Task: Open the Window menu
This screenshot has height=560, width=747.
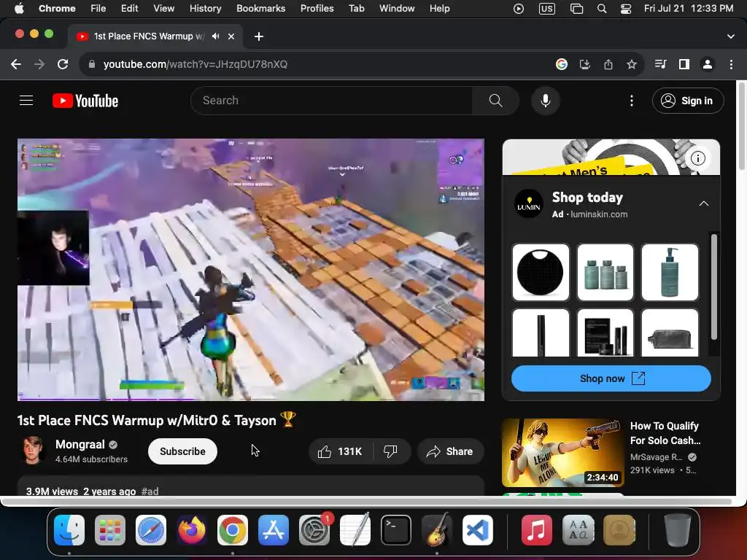Action: (397, 9)
